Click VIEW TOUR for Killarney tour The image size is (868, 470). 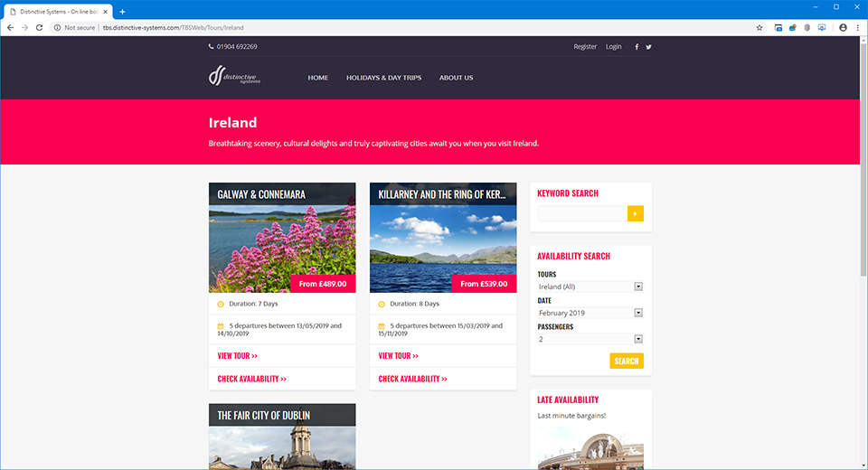(399, 356)
